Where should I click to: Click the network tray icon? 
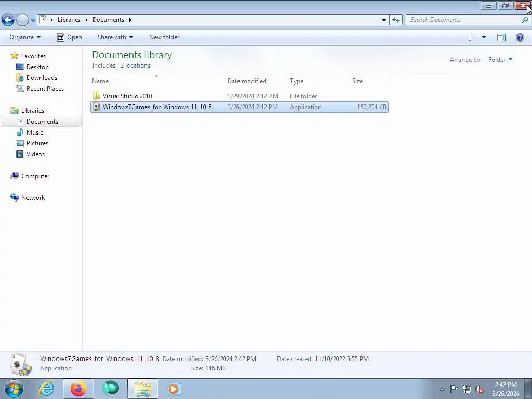point(467,389)
